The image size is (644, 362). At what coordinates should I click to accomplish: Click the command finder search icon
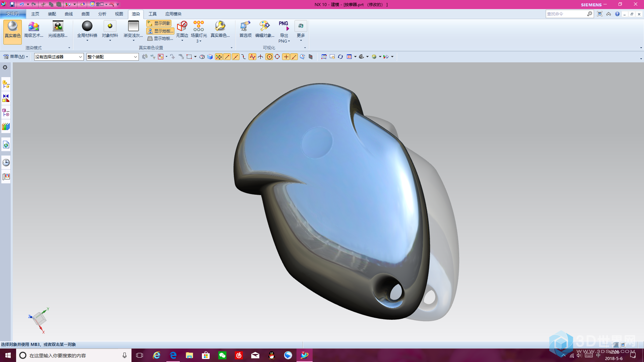coord(589,14)
